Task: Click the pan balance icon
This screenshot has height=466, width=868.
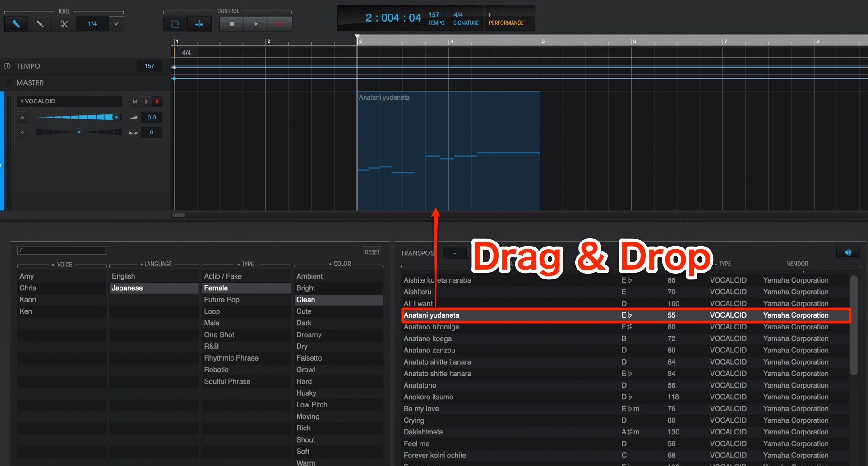Action: (x=133, y=132)
